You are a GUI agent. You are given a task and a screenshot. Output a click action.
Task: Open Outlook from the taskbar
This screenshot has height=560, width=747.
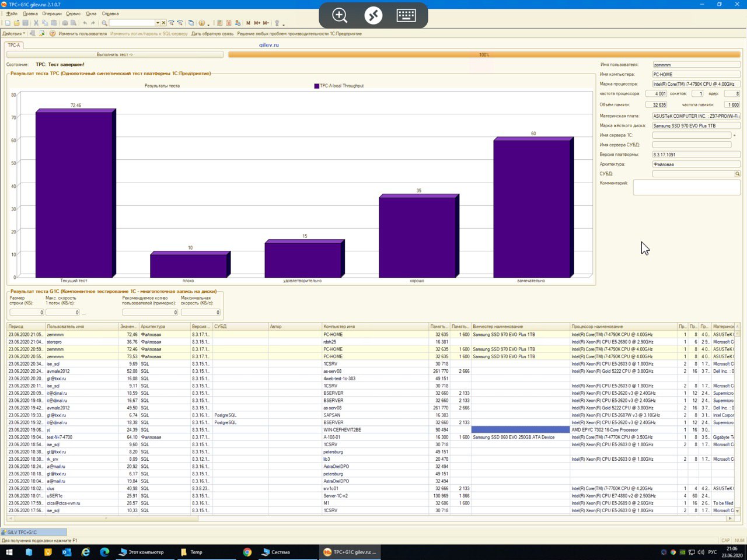pos(67,552)
